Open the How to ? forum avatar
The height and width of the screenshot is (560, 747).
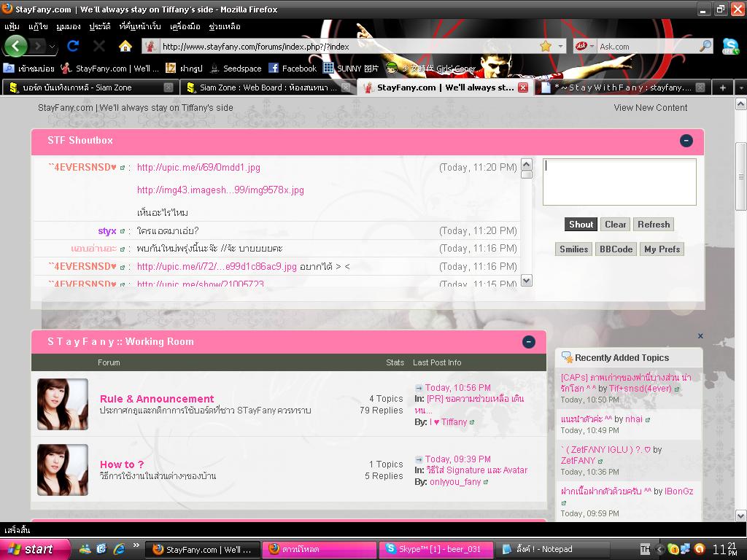(63, 470)
